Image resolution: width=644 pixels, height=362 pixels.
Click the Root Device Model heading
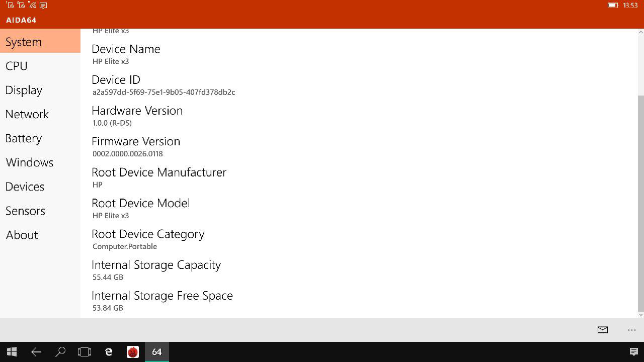click(x=141, y=203)
